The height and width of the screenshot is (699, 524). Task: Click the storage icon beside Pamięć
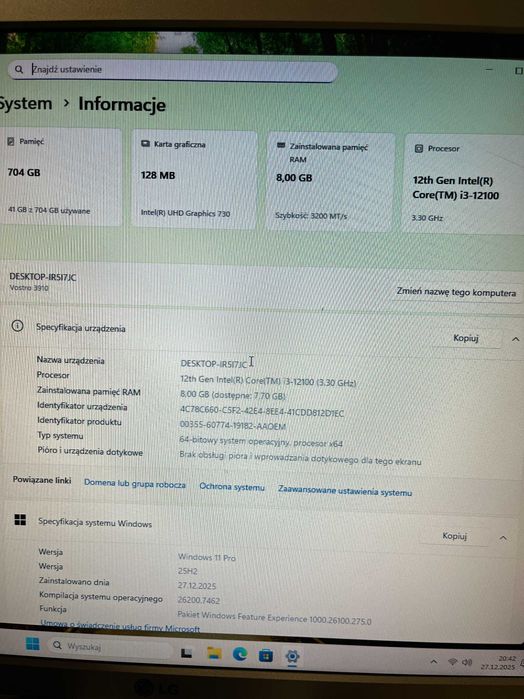coord(11,141)
